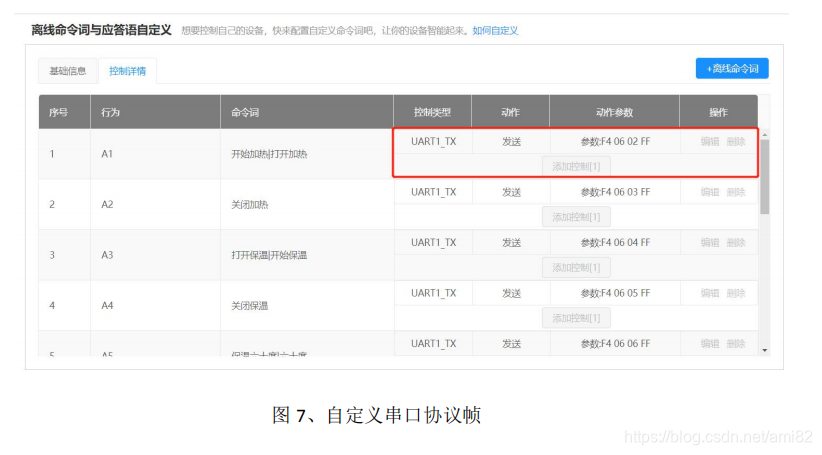The image size is (822, 455).
Task: Click the 命令词 column header
Action: coord(307,112)
